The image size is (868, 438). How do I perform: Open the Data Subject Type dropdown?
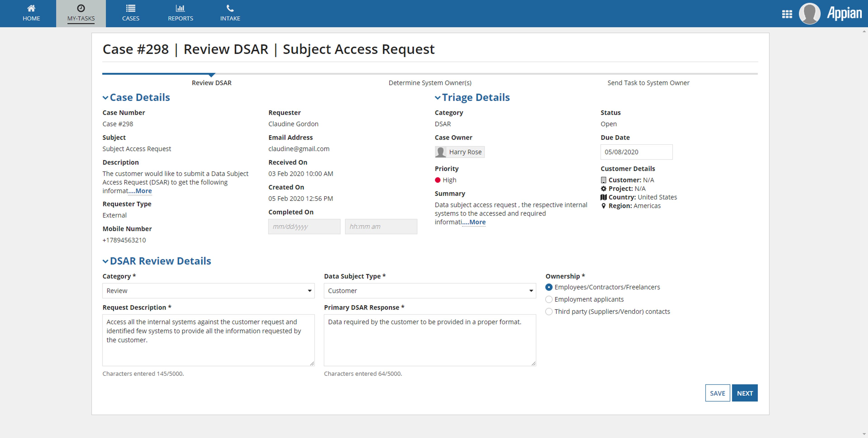click(430, 291)
